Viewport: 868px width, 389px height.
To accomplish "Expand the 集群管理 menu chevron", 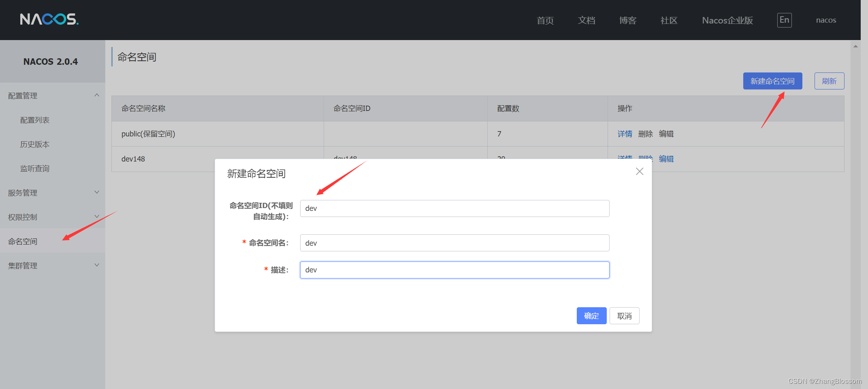I will pos(97,265).
